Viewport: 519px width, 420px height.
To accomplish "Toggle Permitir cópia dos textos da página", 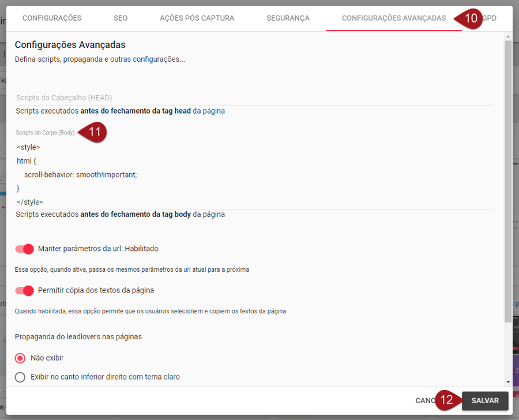I will [25, 290].
